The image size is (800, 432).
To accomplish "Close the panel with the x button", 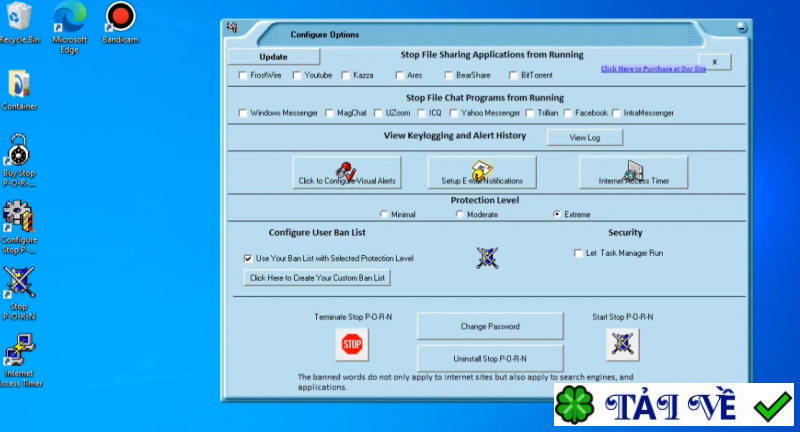I will 714,62.
